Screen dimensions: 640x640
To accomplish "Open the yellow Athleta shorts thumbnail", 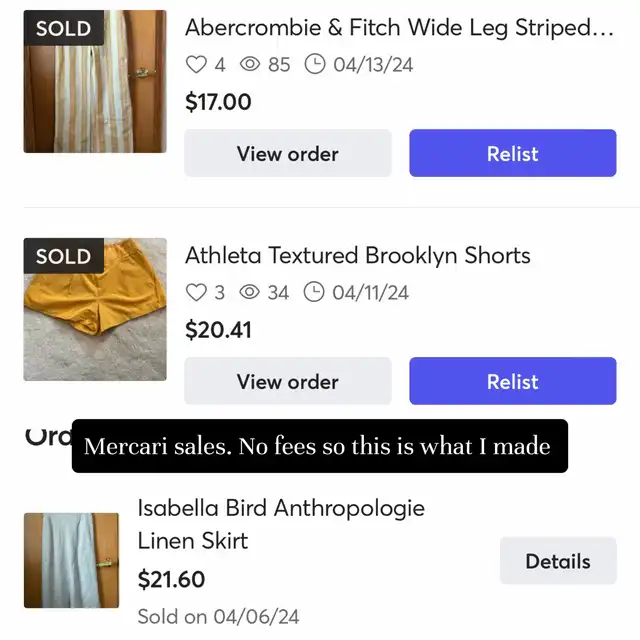I will [95, 309].
